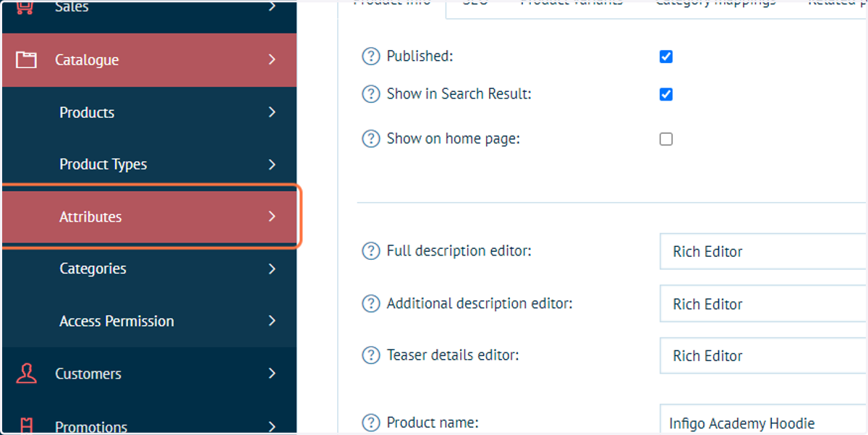
Task: Open Attributes in the Catalogue menu
Action: (x=149, y=216)
